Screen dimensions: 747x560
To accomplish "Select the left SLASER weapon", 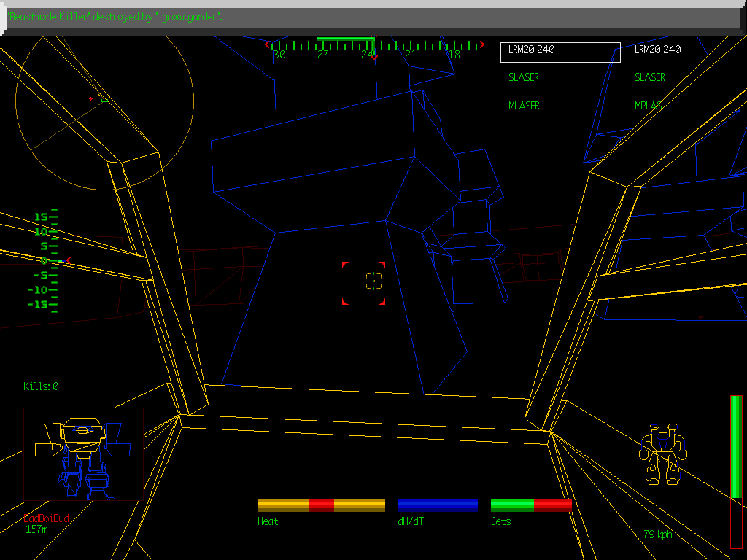I will (x=524, y=77).
